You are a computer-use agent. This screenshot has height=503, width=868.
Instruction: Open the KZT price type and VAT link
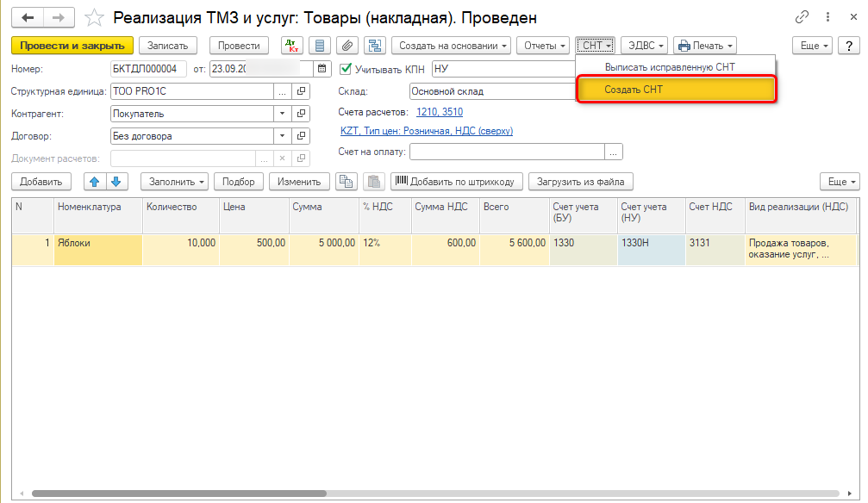click(427, 131)
